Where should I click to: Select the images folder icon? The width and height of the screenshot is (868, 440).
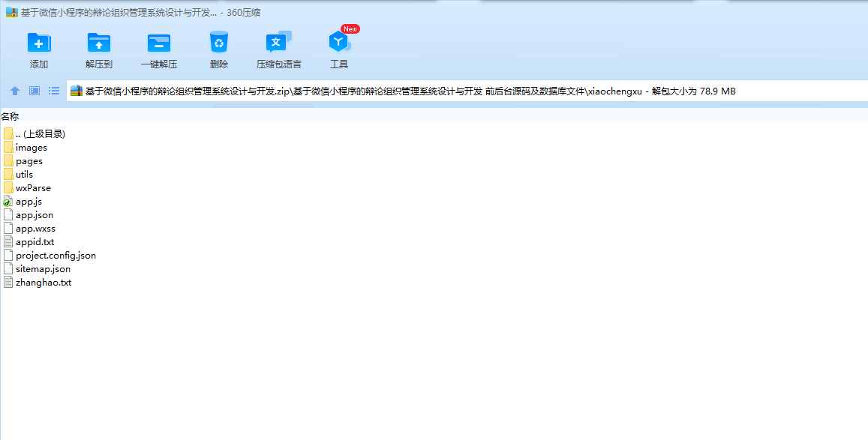pos(8,148)
